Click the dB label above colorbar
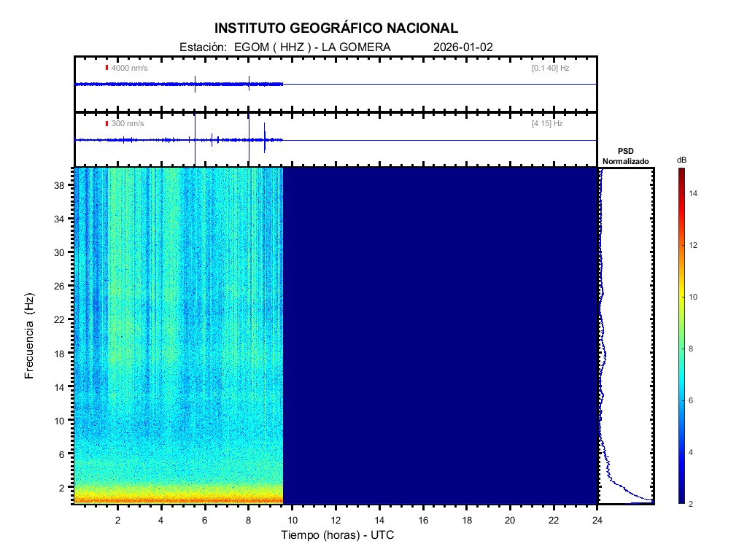 (681, 159)
